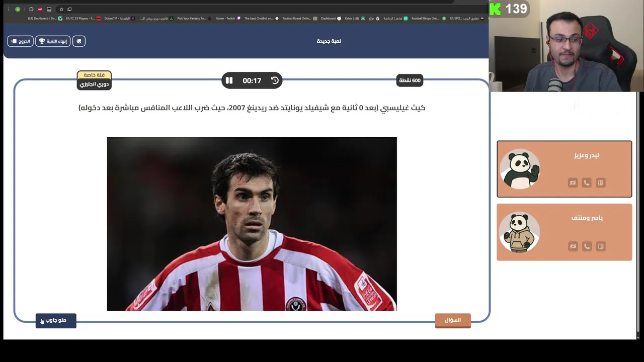
Task: Open the green profile avatar in browser toolbar
Action: 18,9
